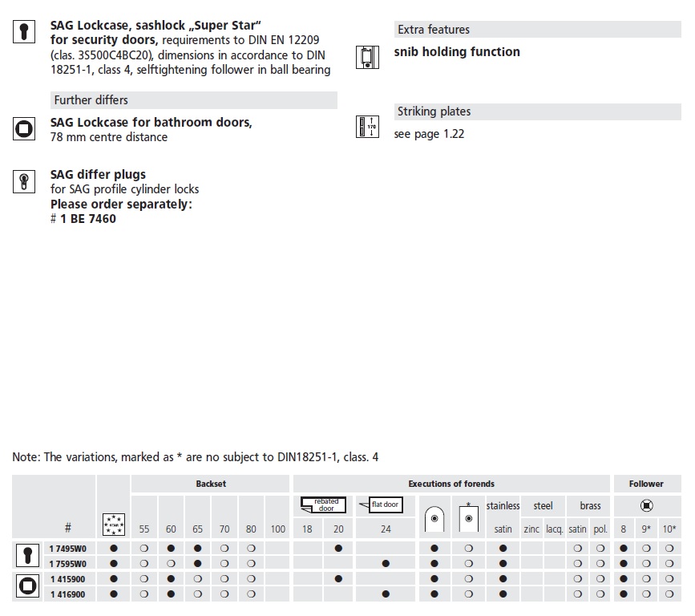Click the filled dot for 1 416900 at backset 60
The width and height of the screenshot is (695, 616).
coord(171,594)
